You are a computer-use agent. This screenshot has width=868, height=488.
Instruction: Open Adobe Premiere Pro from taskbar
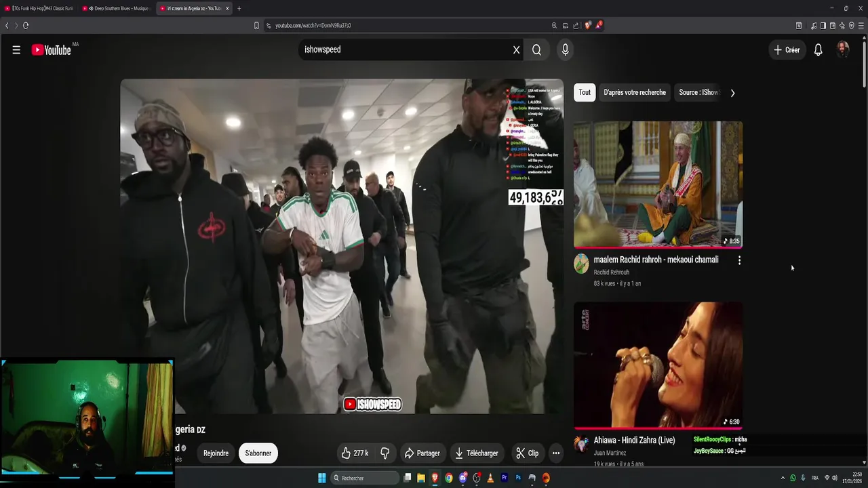point(504,478)
